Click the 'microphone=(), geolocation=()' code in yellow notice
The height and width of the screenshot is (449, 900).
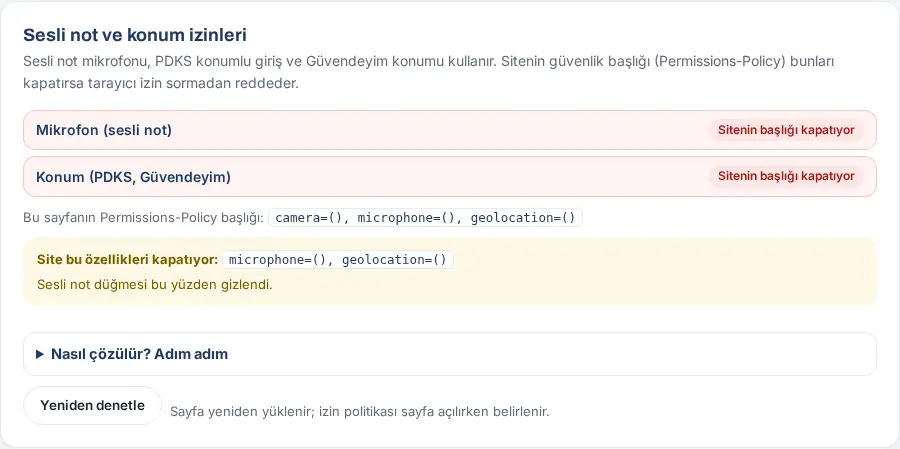[x=338, y=260]
